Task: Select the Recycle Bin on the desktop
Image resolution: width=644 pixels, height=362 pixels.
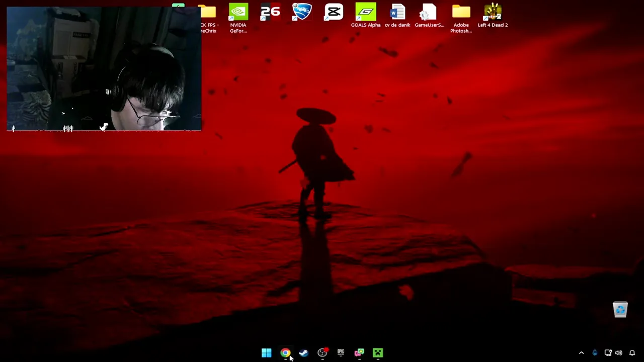Action: point(620,309)
